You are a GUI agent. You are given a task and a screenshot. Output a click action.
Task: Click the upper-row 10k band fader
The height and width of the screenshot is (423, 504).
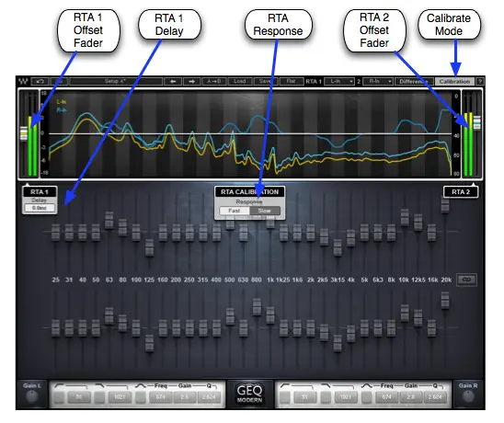[405, 218]
